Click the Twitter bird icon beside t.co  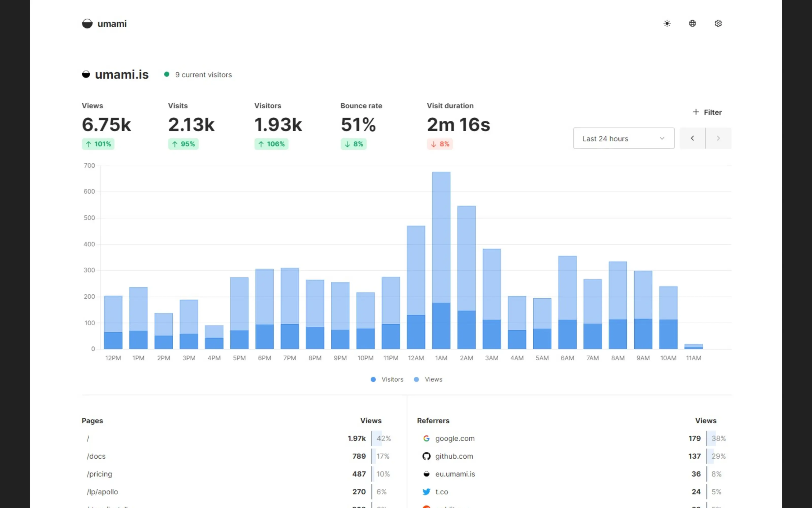coord(426,491)
